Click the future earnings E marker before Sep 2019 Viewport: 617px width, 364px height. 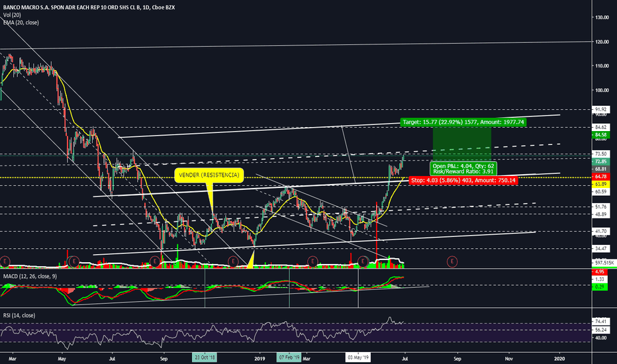pyautogui.click(x=452, y=261)
